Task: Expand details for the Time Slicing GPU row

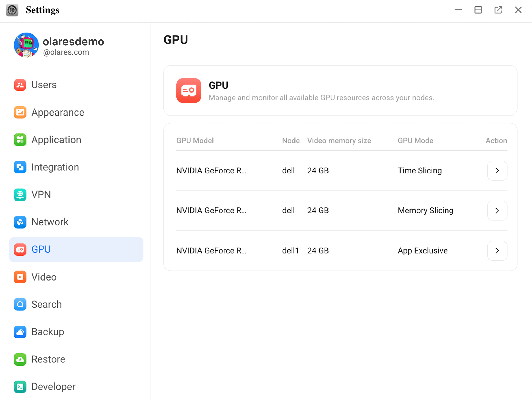Action: coord(497,171)
